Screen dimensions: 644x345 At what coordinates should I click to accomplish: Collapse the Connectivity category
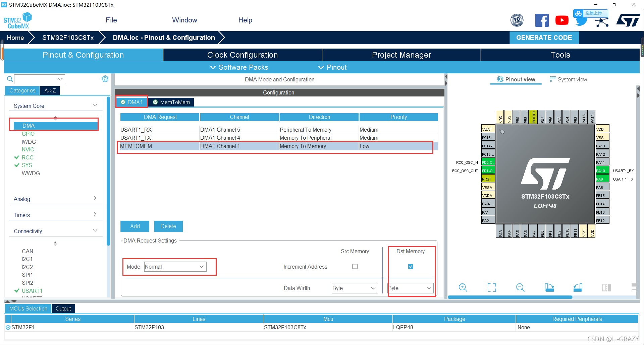95,230
